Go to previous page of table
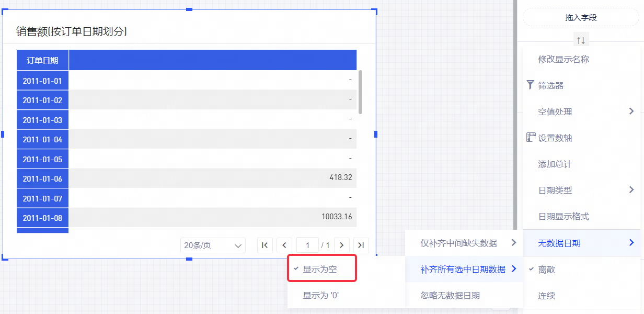This screenshot has width=644, height=314. (284, 245)
